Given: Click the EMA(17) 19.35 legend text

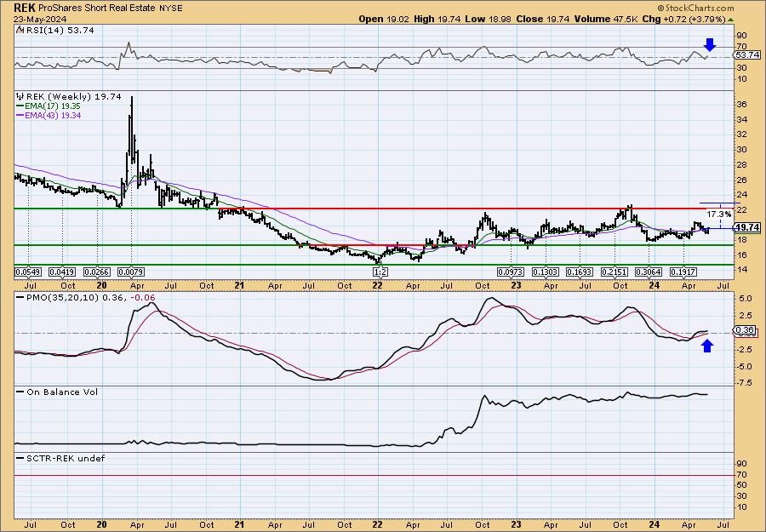Looking at the screenshot, I should [54, 106].
